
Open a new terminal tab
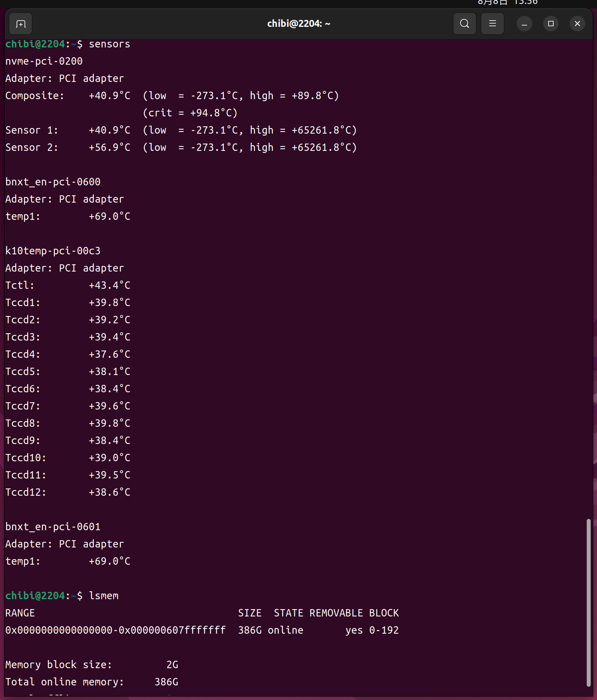[x=21, y=24]
